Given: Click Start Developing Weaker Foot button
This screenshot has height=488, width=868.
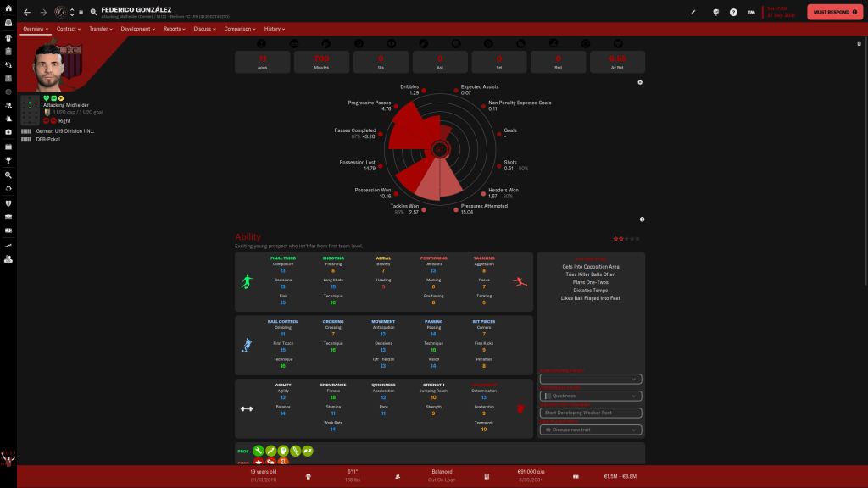Looking at the screenshot, I should pyautogui.click(x=590, y=413).
